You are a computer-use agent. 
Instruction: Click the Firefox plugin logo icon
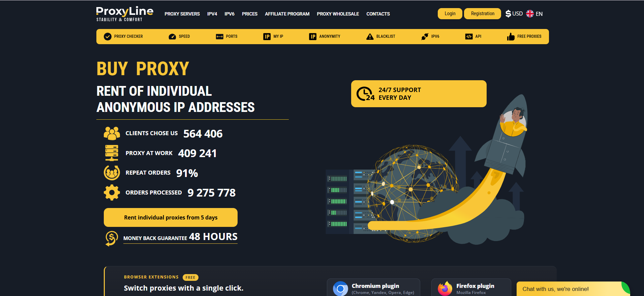click(x=445, y=289)
